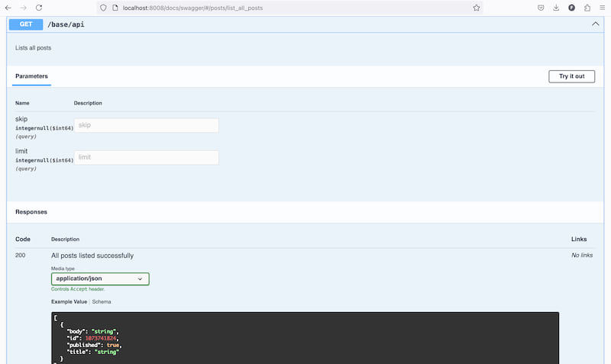The width and height of the screenshot is (611, 364).
Task: Open the dark round profile icon
Action: tap(571, 8)
